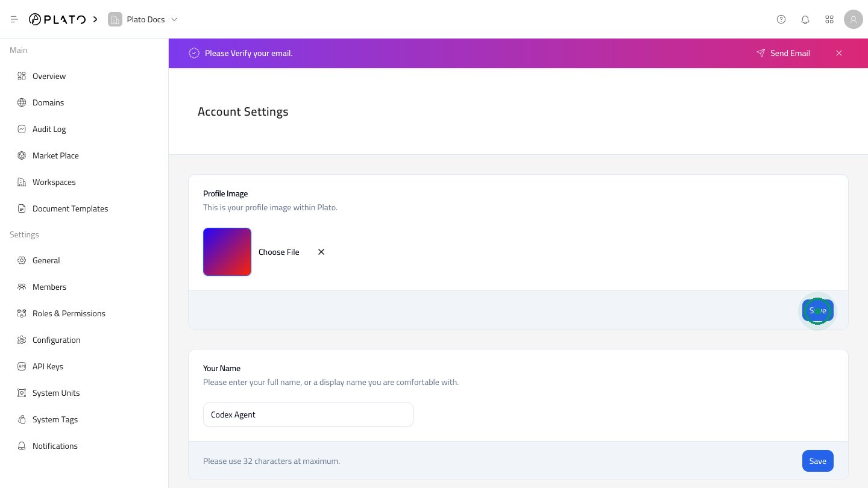Click Choose File for profile image
This screenshot has height=488, width=868.
[x=278, y=252]
